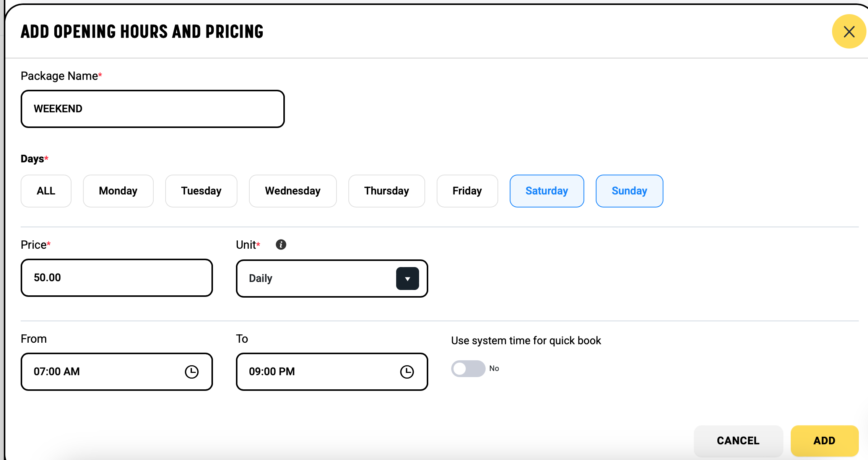
Task: Toggle system time for quick book
Action: pyautogui.click(x=468, y=369)
